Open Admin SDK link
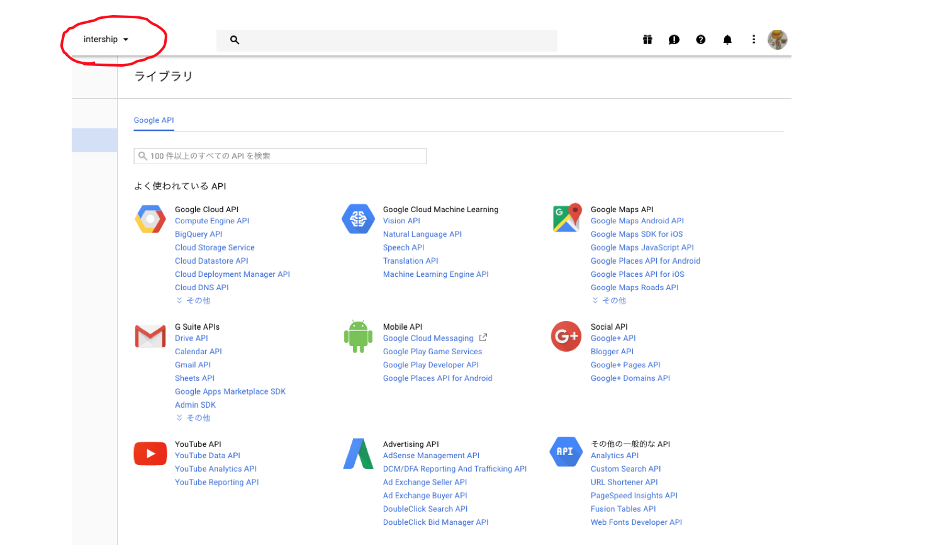Viewport: 945px width, 560px height. point(195,405)
